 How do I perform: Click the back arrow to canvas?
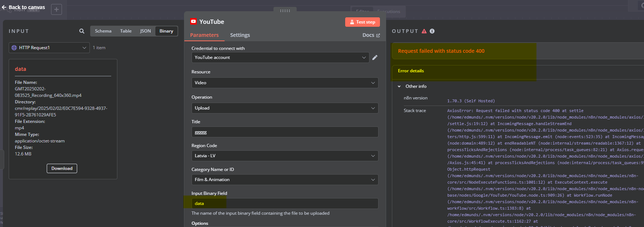(x=4, y=7)
